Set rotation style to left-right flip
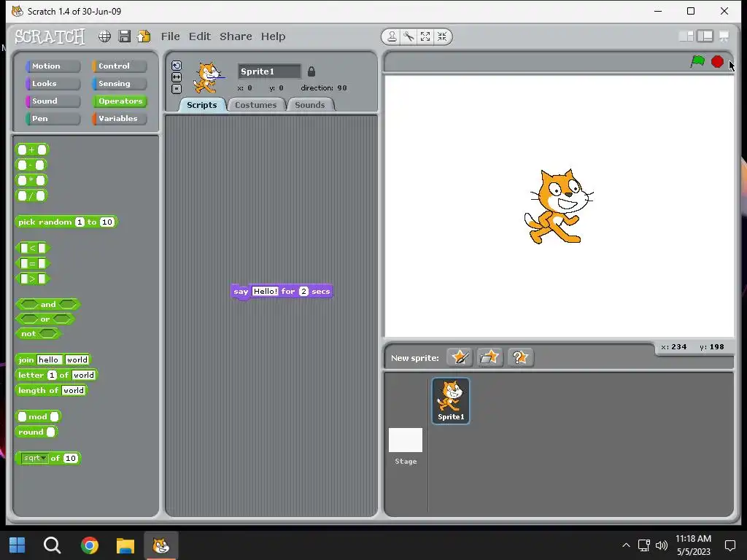The width and height of the screenshot is (747, 560). 177,77
